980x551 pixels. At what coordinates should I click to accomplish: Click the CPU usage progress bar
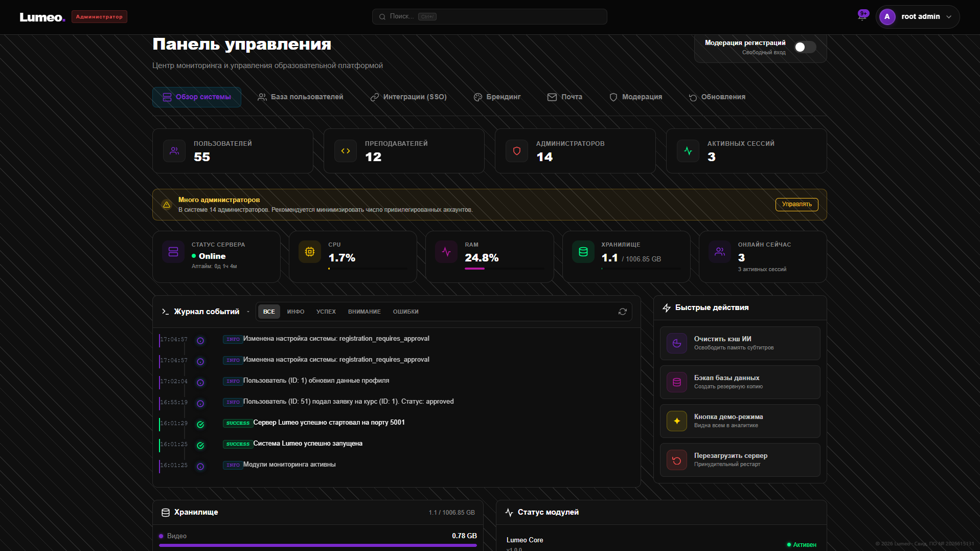368,269
